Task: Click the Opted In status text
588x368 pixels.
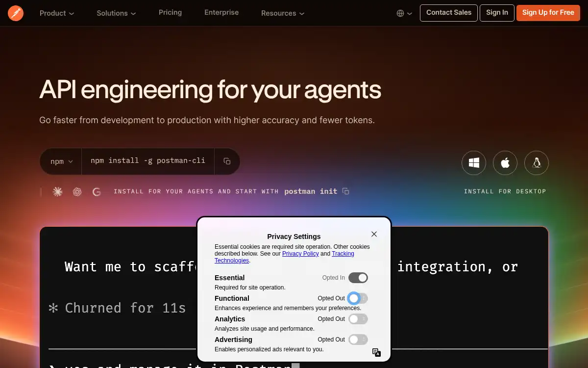Action: (334, 278)
